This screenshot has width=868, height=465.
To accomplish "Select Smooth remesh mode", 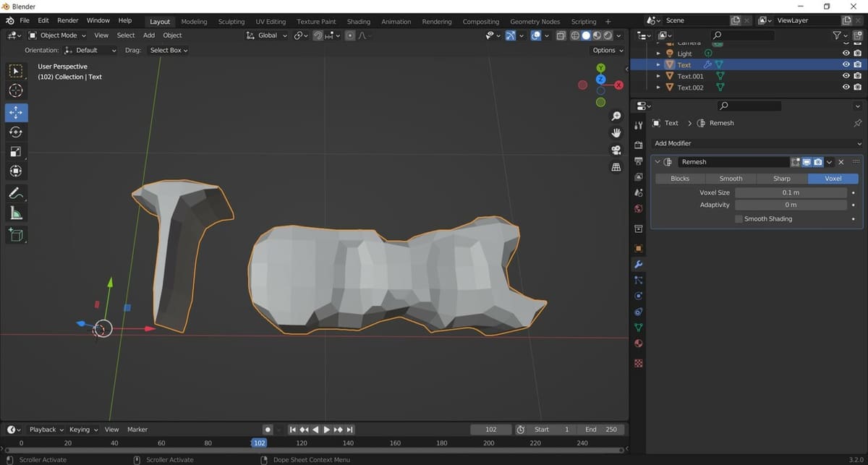I will pyautogui.click(x=731, y=178).
